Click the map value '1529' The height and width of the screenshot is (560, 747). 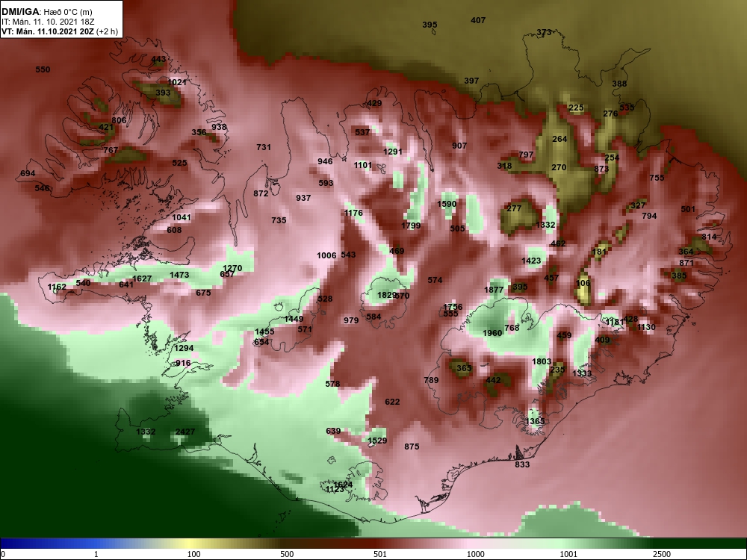point(377,441)
